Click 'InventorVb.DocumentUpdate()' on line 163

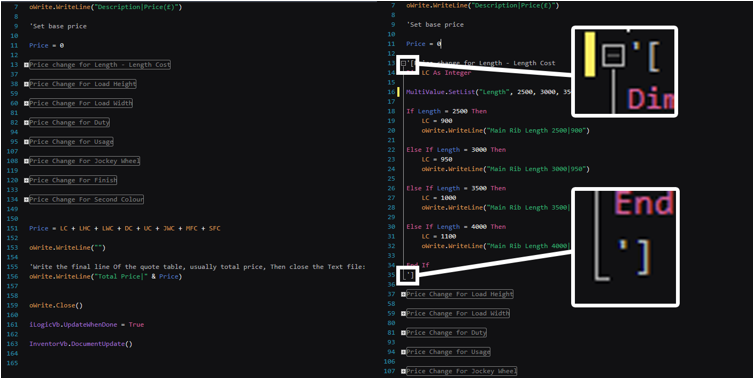(x=80, y=344)
